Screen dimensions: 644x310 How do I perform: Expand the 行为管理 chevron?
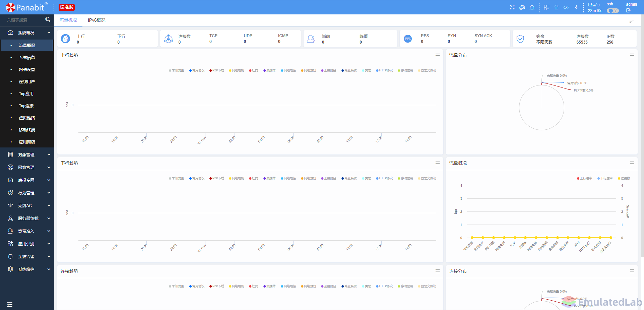(x=49, y=193)
